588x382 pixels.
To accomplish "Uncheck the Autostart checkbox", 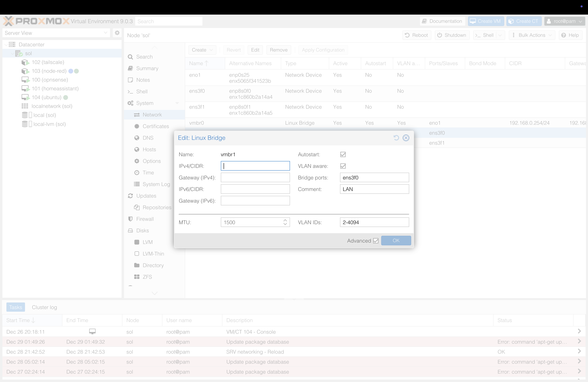I will (x=343, y=154).
